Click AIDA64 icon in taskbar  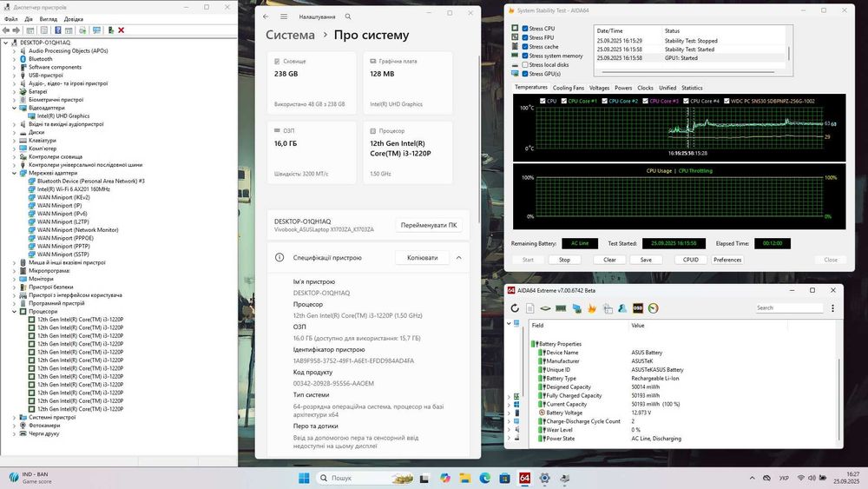pyautogui.click(x=525, y=478)
